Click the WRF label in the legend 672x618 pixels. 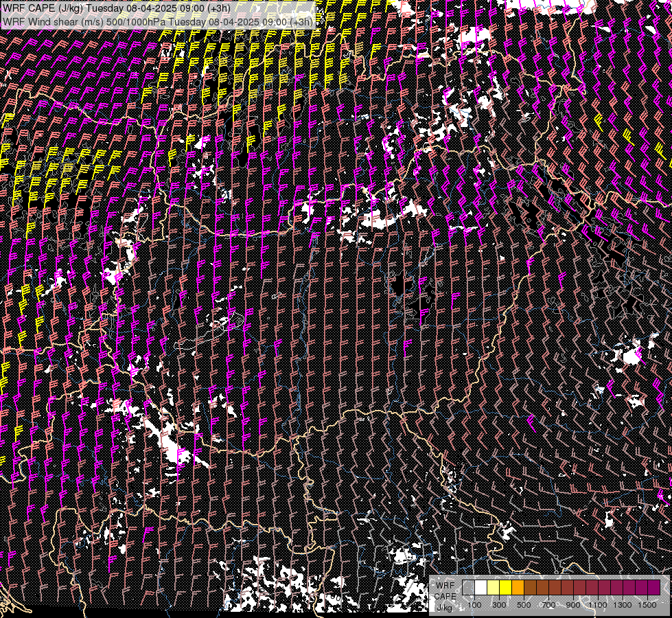point(445,586)
